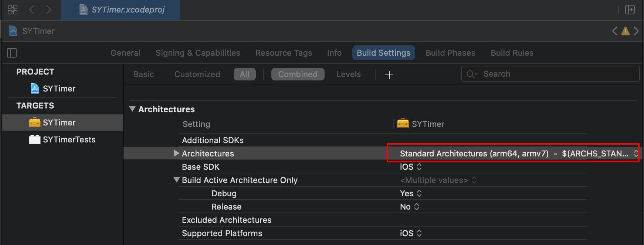This screenshot has width=644, height=245.
Task: Add a build setting with plus button
Action: [389, 75]
